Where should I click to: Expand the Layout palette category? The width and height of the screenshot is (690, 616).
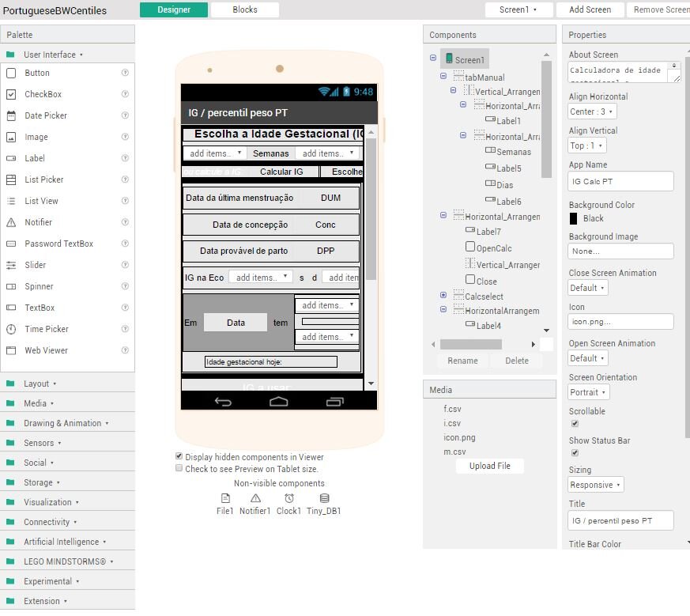click(36, 384)
